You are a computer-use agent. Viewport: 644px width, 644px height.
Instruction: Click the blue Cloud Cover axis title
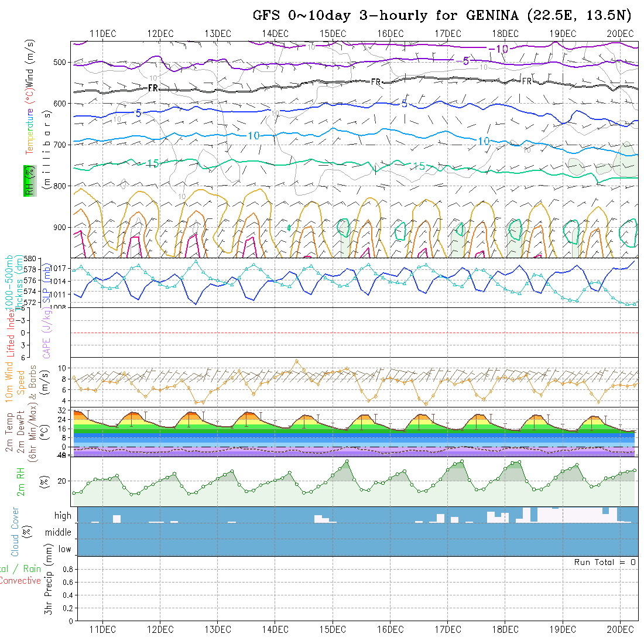[x=16, y=532]
